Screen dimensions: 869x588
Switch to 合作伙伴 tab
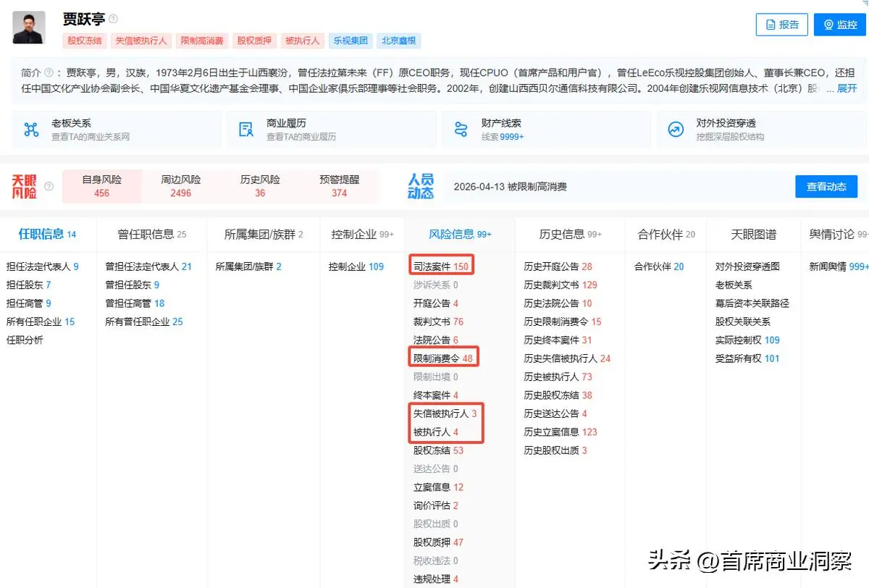click(666, 234)
